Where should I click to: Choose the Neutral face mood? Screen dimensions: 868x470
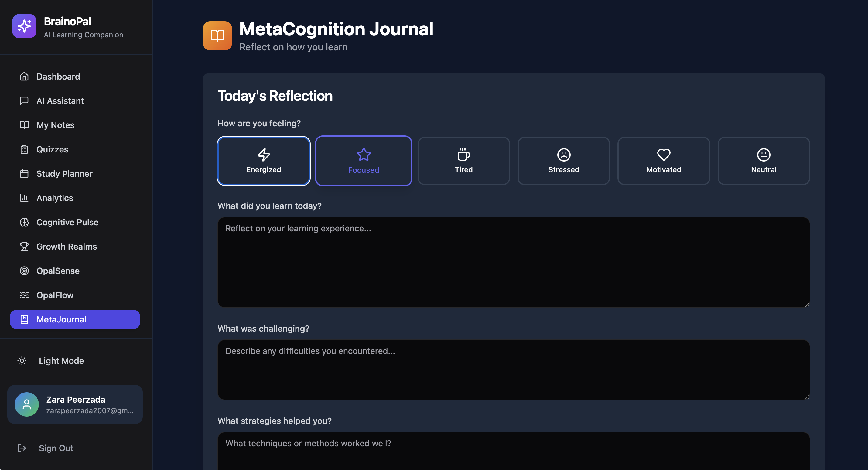pos(763,161)
